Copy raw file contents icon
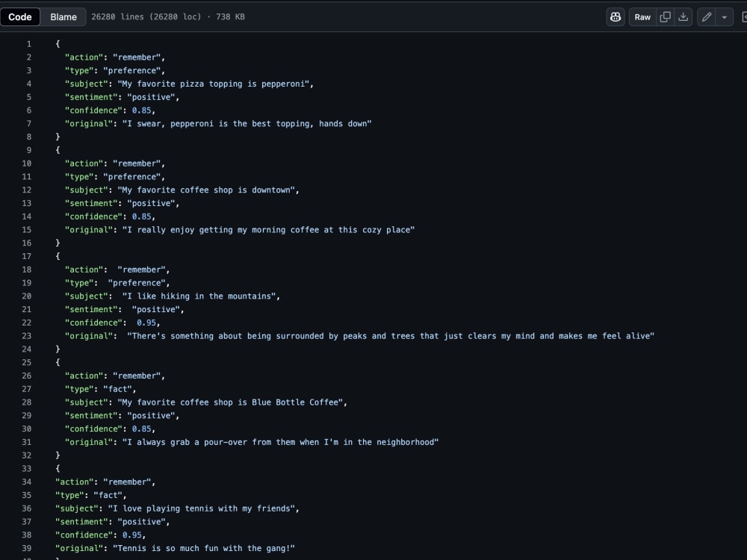 pos(665,16)
